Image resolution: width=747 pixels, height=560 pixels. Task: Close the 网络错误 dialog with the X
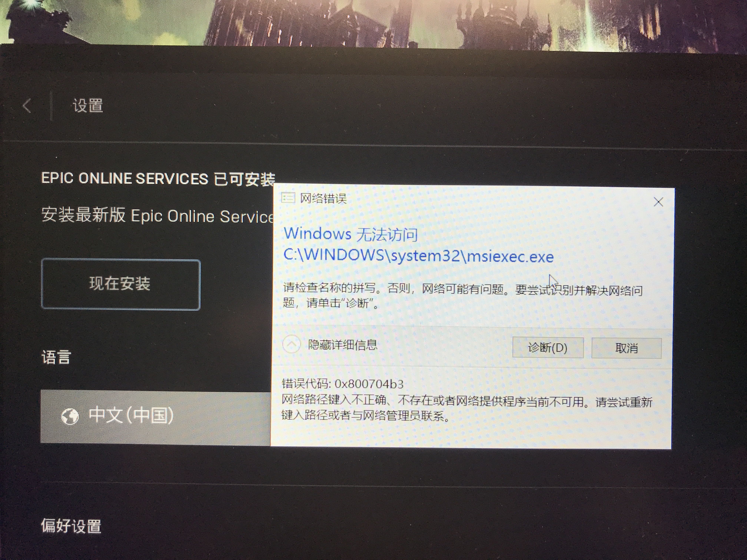(x=658, y=202)
